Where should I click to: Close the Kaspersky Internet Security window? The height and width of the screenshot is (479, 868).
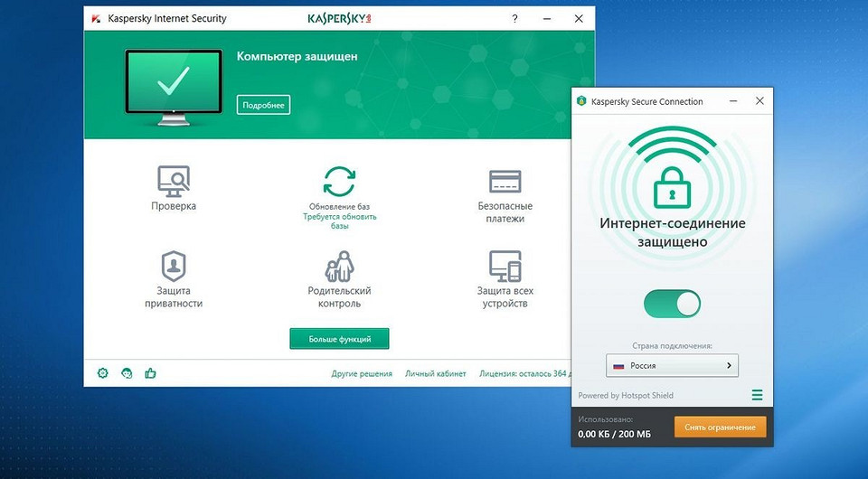[x=579, y=18]
